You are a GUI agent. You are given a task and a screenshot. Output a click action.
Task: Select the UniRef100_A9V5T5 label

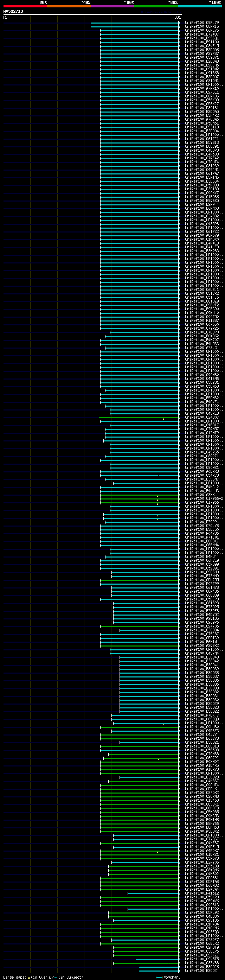point(202,959)
